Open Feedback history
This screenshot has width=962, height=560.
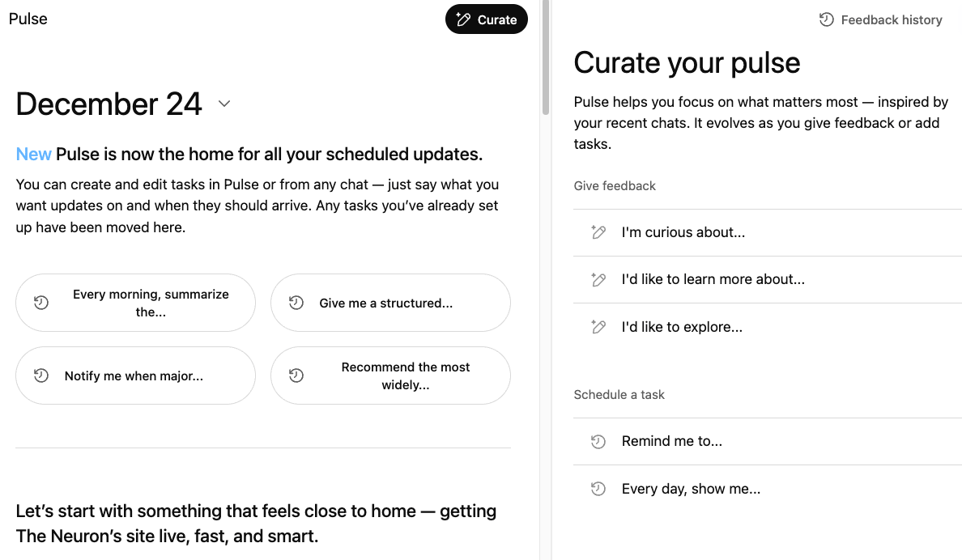tap(891, 20)
